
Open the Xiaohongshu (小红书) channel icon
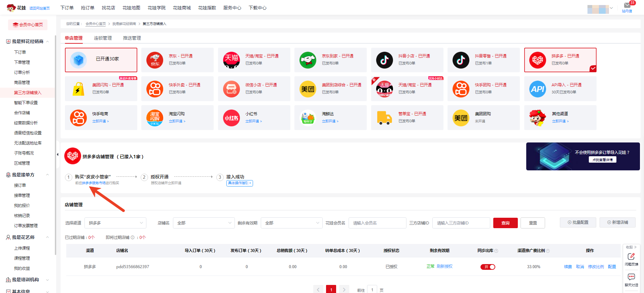(x=231, y=118)
